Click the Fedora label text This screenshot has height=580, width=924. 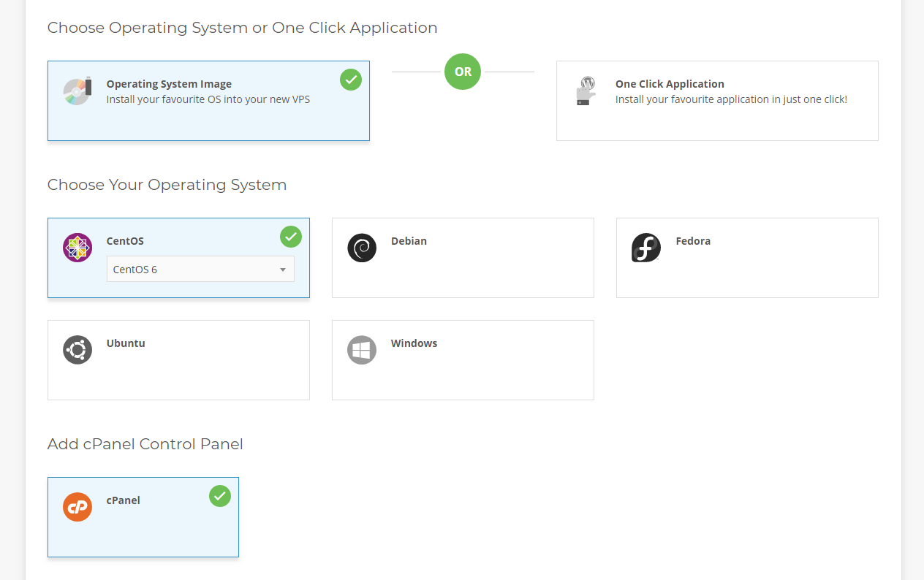point(693,241)
